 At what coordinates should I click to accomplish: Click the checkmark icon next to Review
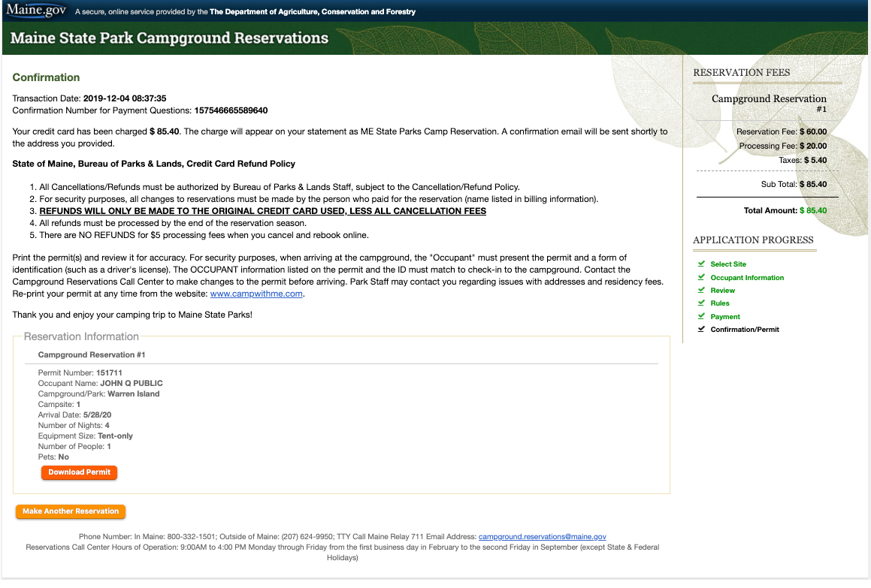click(x=701, y=290)
